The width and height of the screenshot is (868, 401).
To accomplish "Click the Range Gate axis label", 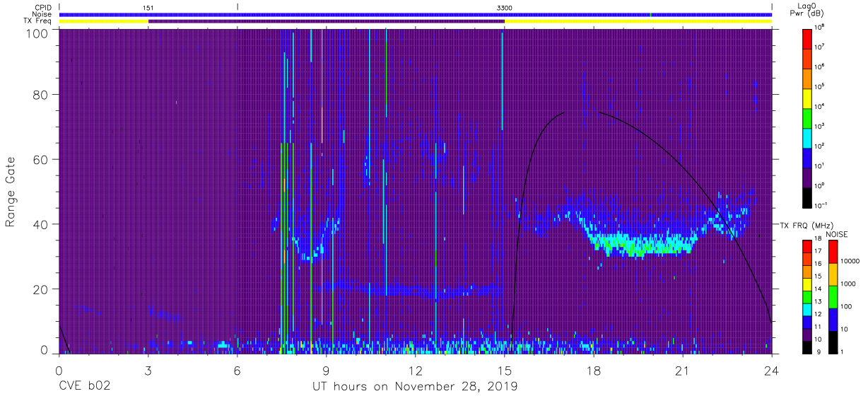I will [11, 192].
